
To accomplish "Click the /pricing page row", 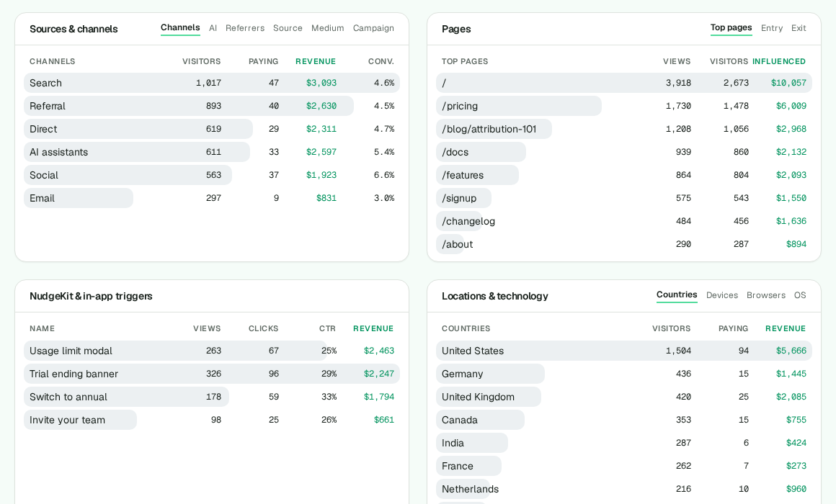I will point(624,106).
